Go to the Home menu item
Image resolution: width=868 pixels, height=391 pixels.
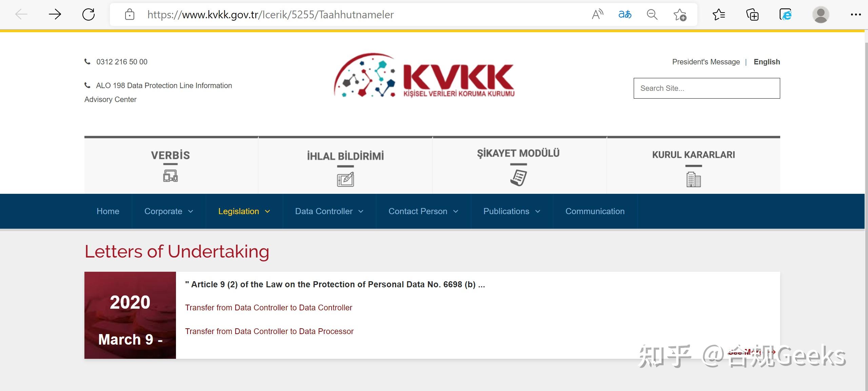click(108, 211)
